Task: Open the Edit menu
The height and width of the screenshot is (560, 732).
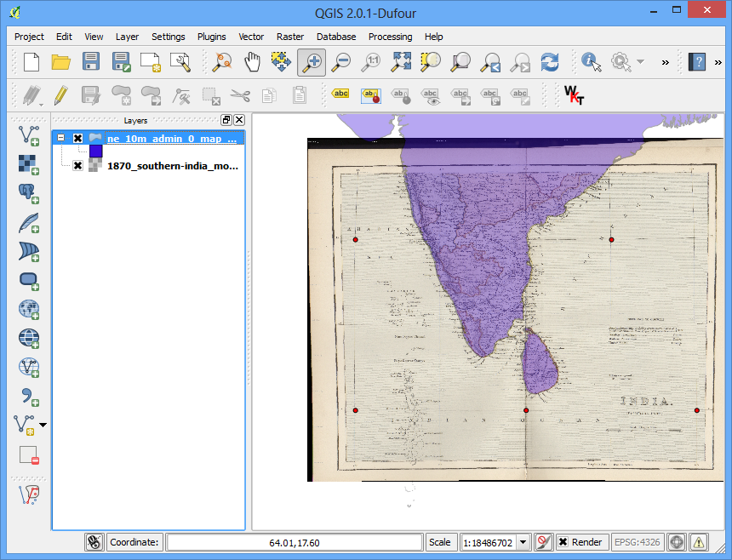Action: point(64,37)
